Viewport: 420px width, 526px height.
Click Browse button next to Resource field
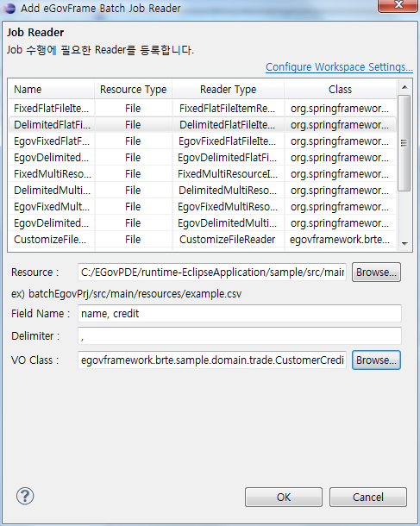coord(376,272)
